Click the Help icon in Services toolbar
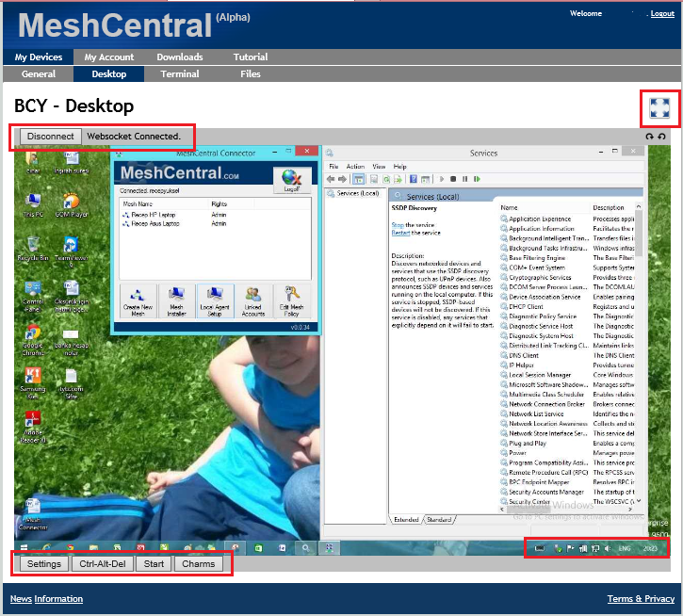This screenshot has width=683, height=616. 414,179
